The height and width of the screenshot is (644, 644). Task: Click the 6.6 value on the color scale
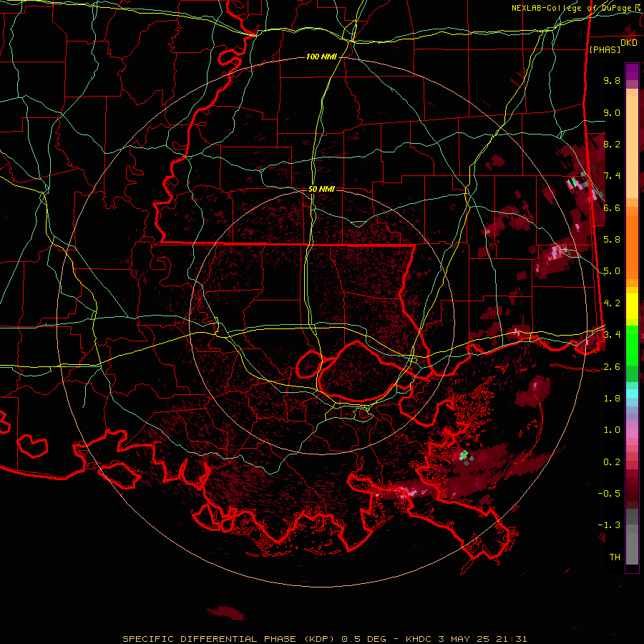pyautogui.click(x=612, y=208)
